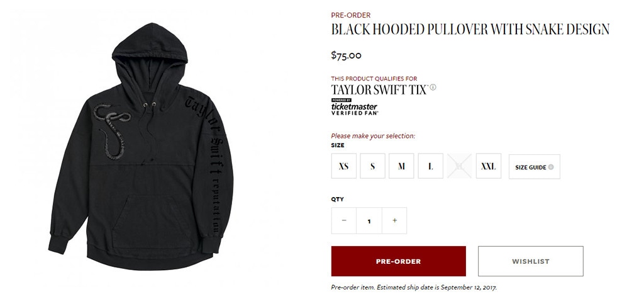Increase quantity with the plus icon
The width and height of the screenshot is (644, 294).
click(x=394, y=220)
